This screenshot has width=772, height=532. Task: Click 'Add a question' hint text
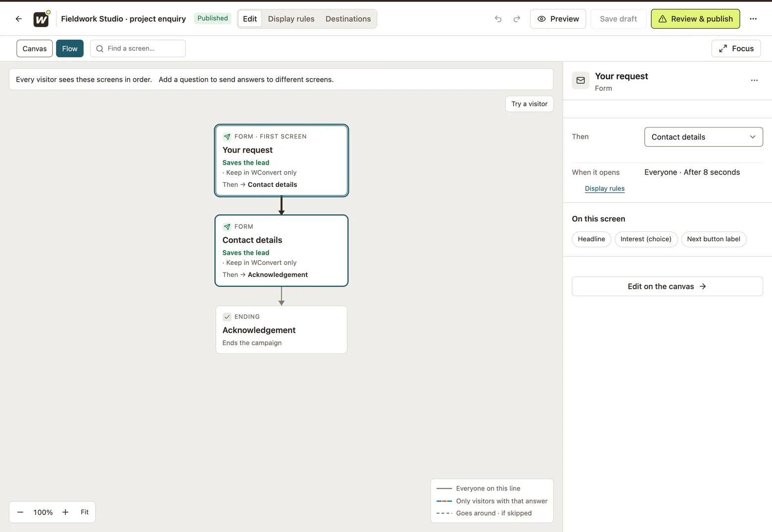pos(246,79)
